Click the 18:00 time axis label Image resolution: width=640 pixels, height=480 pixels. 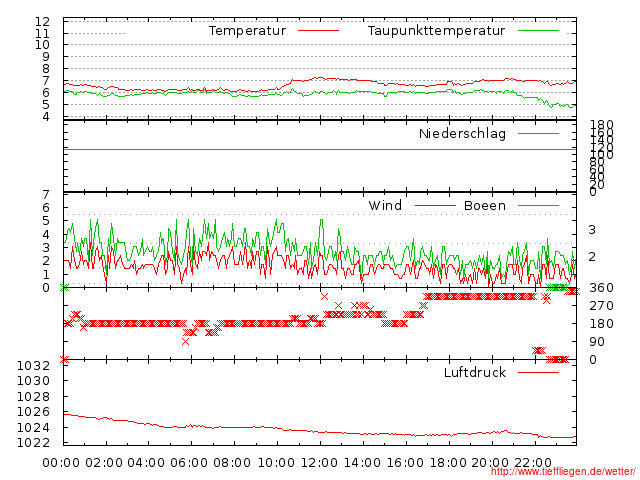click(x=448, y=463)
